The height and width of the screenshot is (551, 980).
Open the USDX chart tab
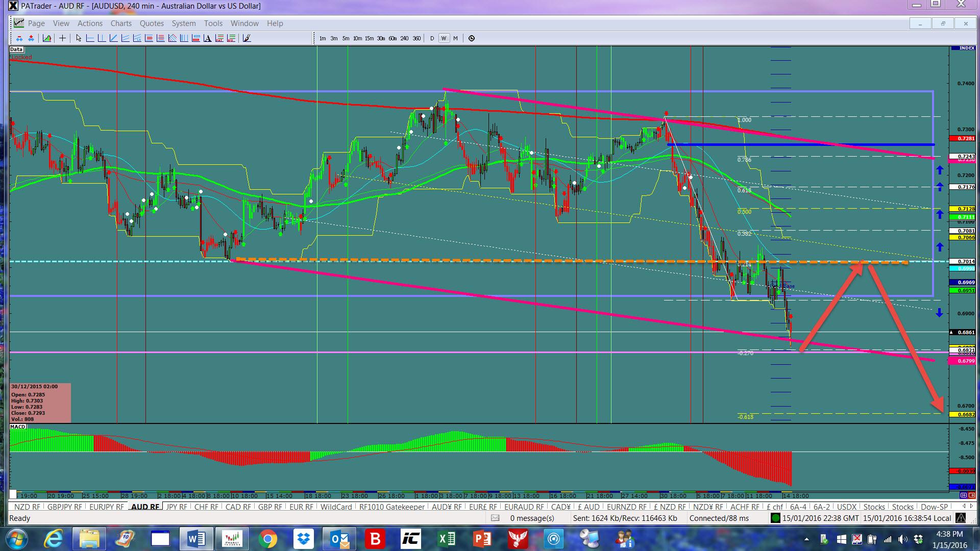(847, 507)
